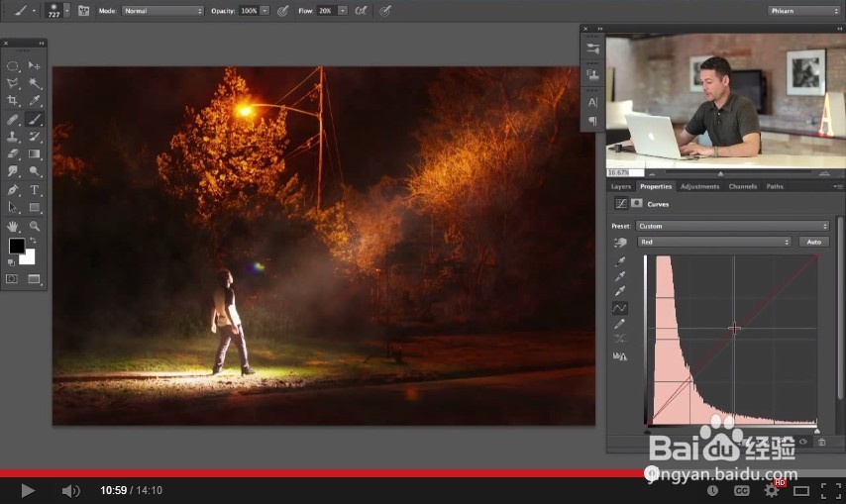Screen dimensions: 846x504
Task: Select the set black point eyedropper
Action: [x=620, y=261]
